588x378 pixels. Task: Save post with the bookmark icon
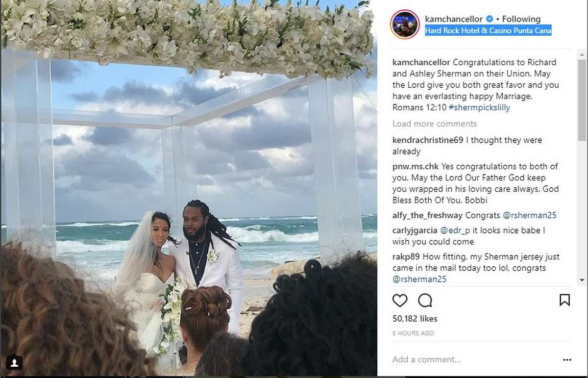(x=564, y=300)
